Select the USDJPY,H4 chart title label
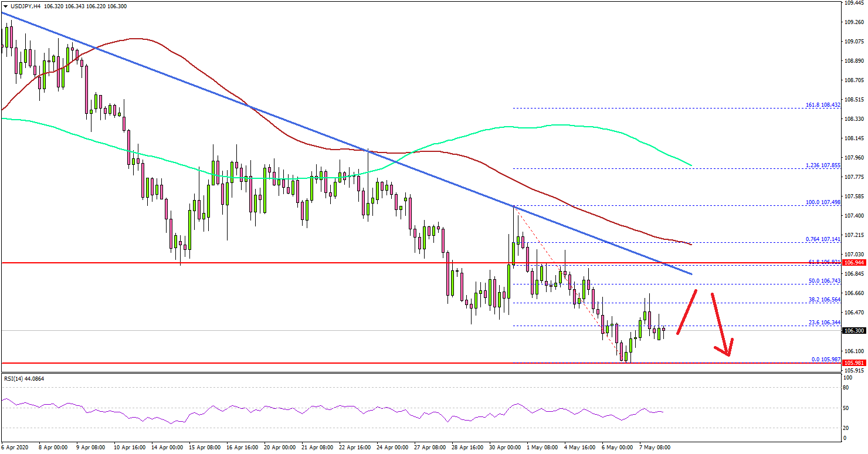The height and width of the screenshot is (454, 868). pos(25,5)
